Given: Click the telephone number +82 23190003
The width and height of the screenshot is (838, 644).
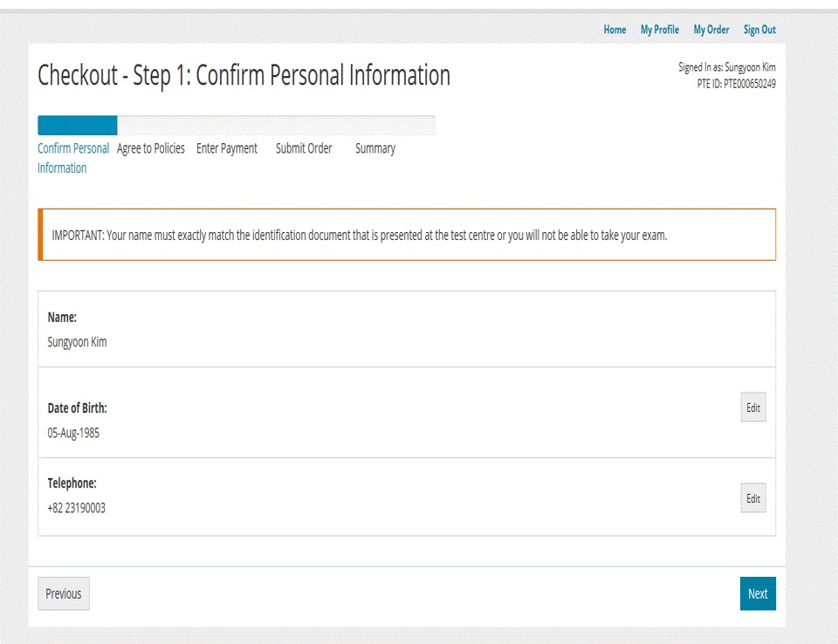Looking at the screenshot, I should (76, 508).
